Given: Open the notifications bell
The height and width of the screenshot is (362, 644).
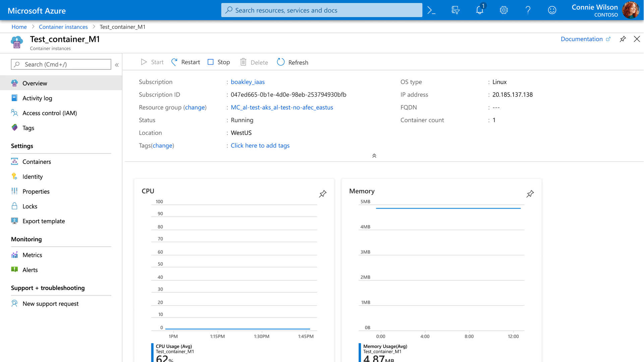Looking at the screenshot, I should 480,10.
